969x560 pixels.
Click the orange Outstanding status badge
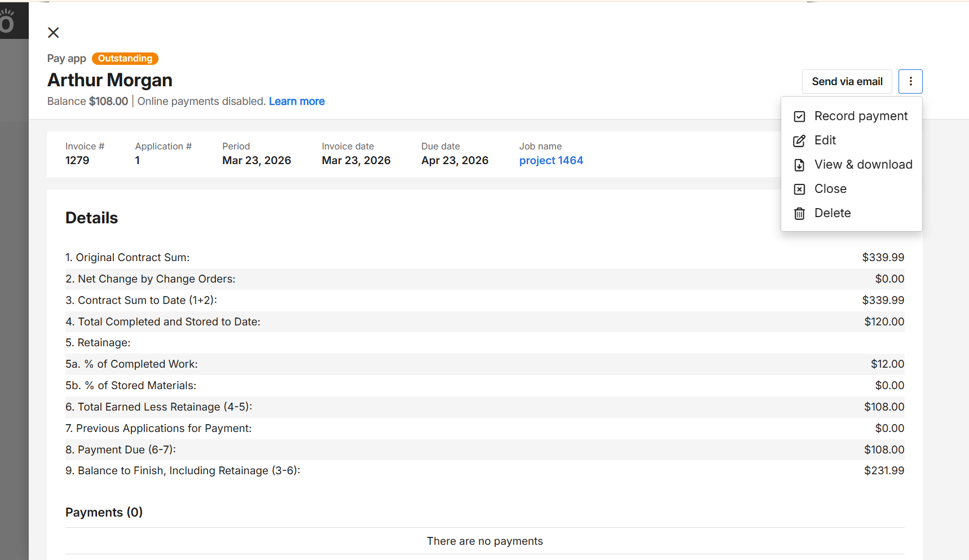coord(125,59)
